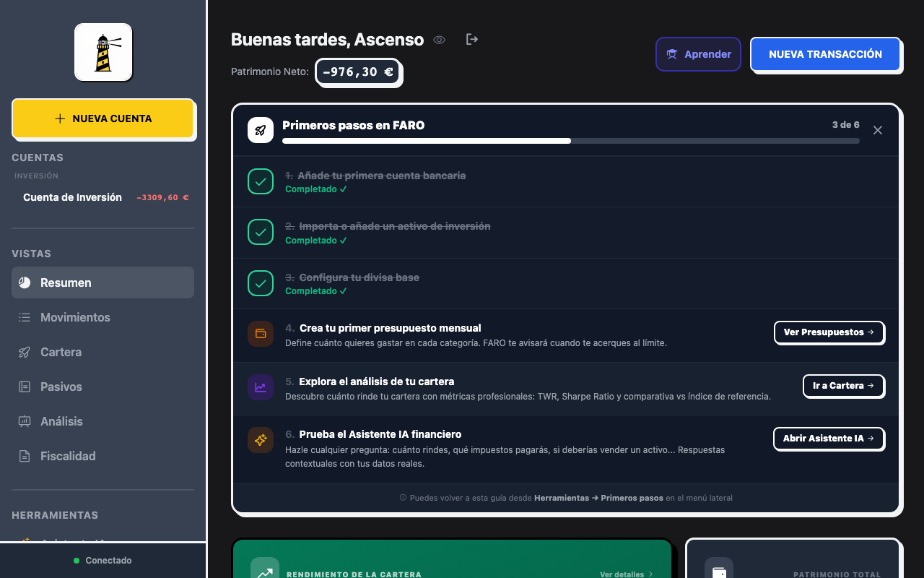
Task: Click 'Añade tu primera cuenta bancaria' step
Action: click(381, 176)
